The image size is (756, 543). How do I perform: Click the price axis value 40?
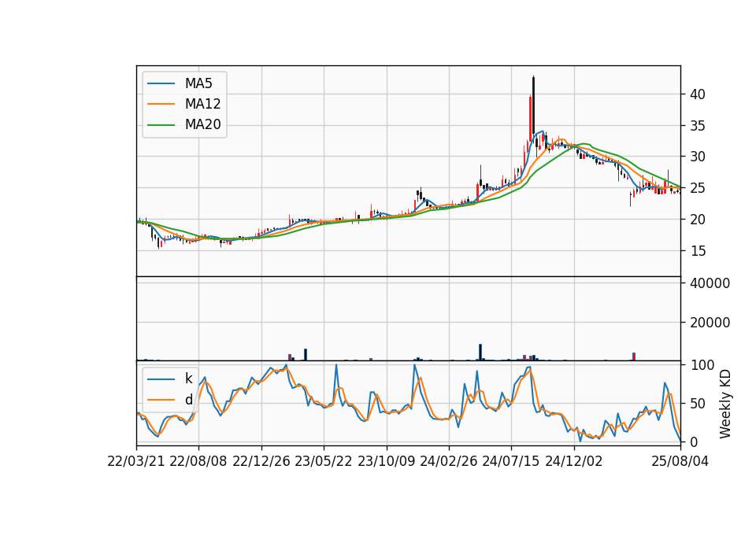697,94
